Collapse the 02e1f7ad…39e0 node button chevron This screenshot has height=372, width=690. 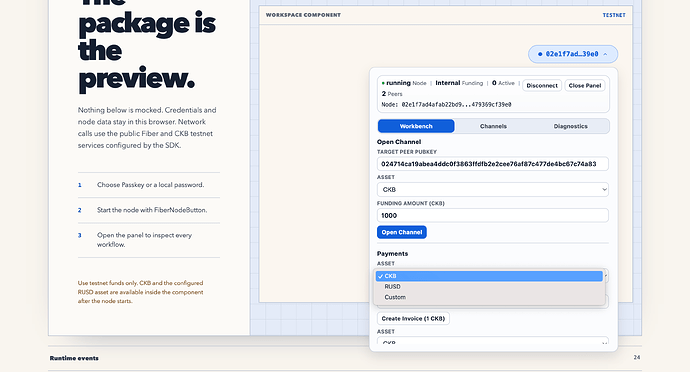click(x=605, y=54)
